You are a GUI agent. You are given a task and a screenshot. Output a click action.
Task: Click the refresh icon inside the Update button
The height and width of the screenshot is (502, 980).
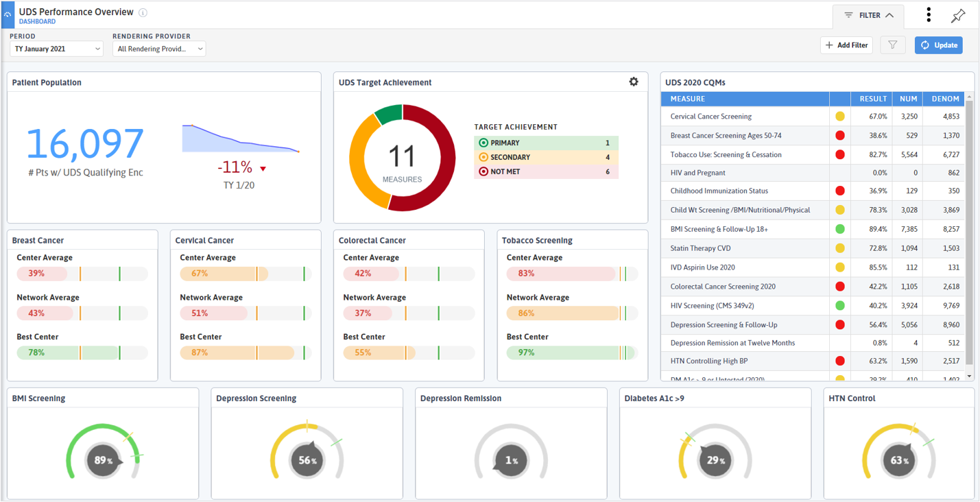coord(925,45)
